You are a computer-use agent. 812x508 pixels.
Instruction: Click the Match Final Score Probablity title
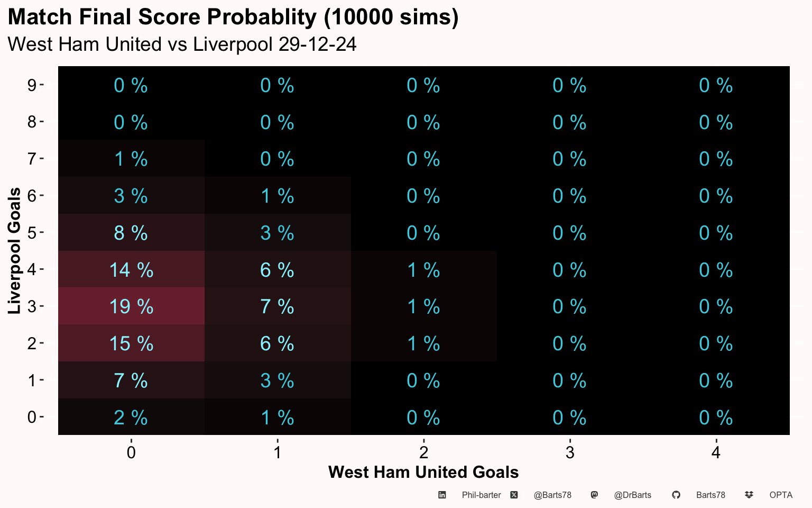pos(233,17)
